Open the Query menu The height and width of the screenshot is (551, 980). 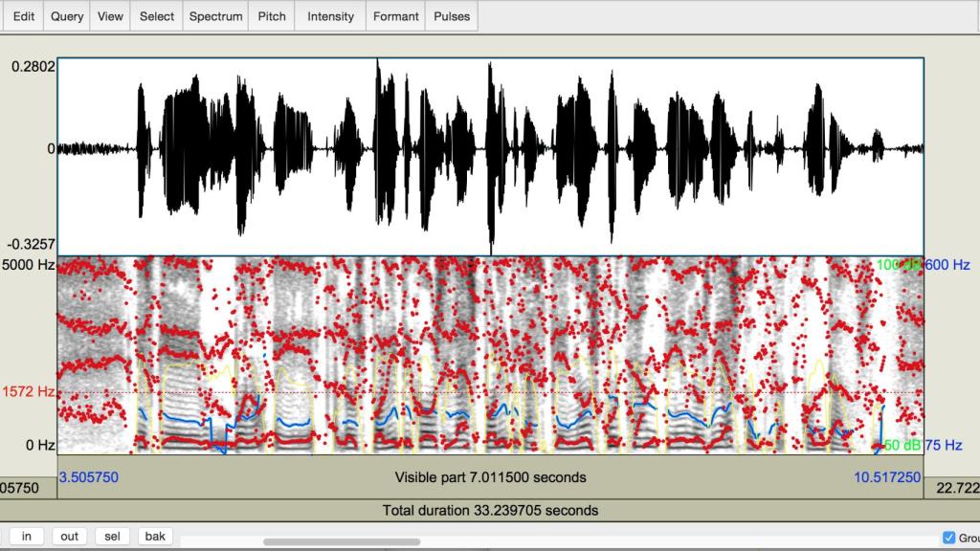tap(67, 16)
